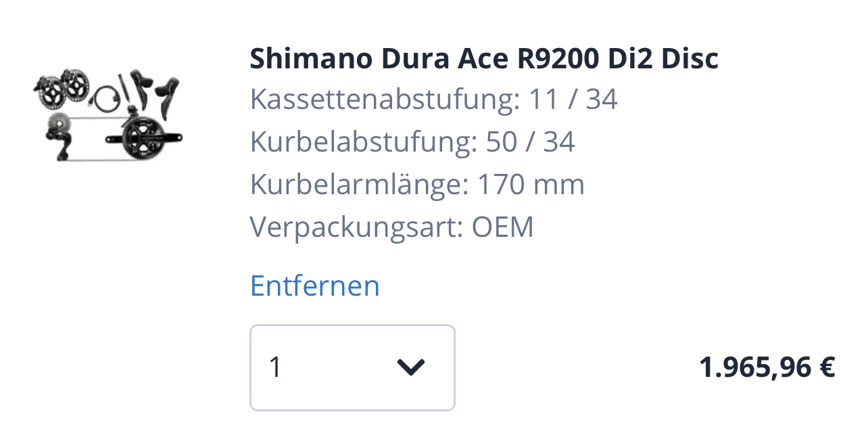Click the Di2 charging cable in image
Image resolution: width=868 pixels, height=431 pixels.
[x=105, y=100]
